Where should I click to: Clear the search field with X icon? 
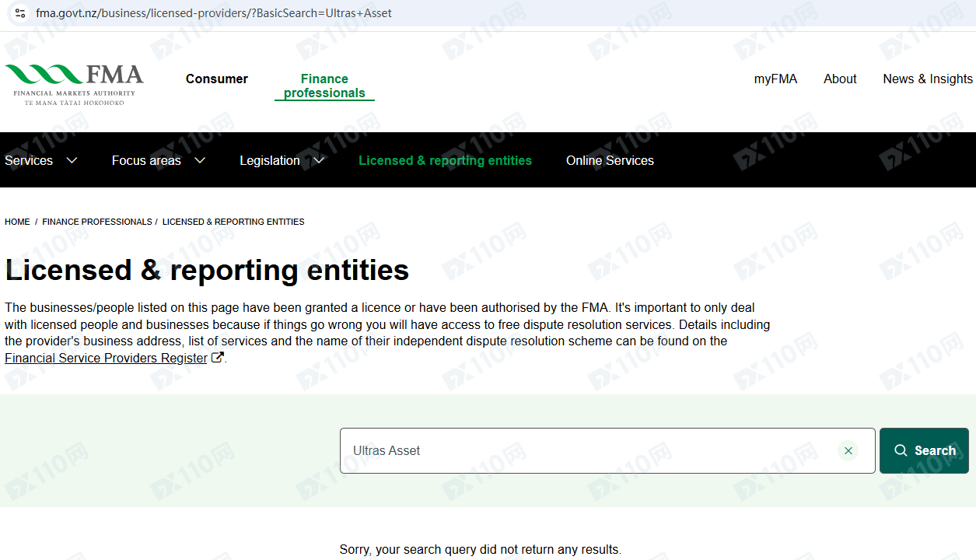(848, 451)
